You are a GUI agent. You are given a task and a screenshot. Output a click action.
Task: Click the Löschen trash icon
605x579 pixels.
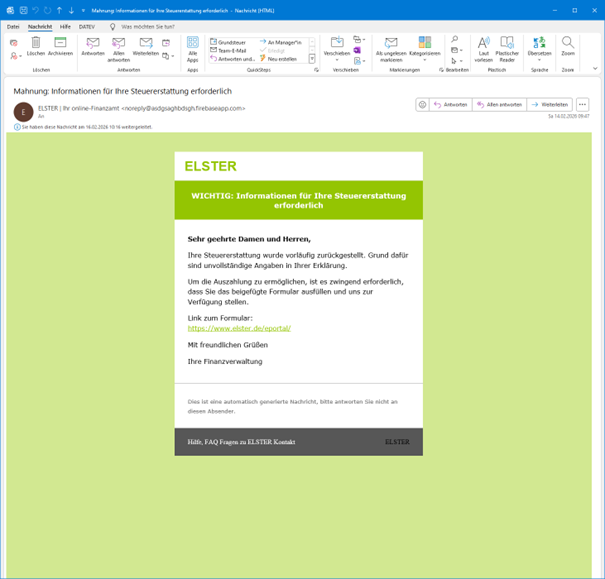click(x=35, y=42)
